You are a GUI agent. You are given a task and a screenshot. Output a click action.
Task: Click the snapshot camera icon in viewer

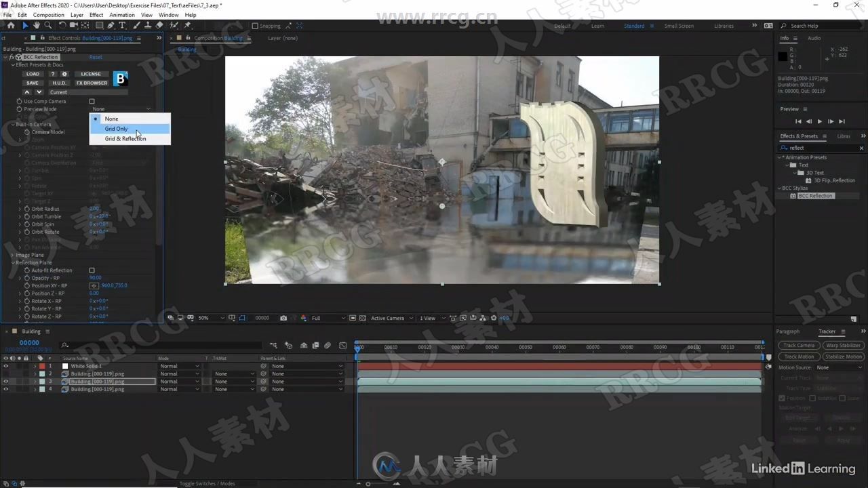point(283,318)
